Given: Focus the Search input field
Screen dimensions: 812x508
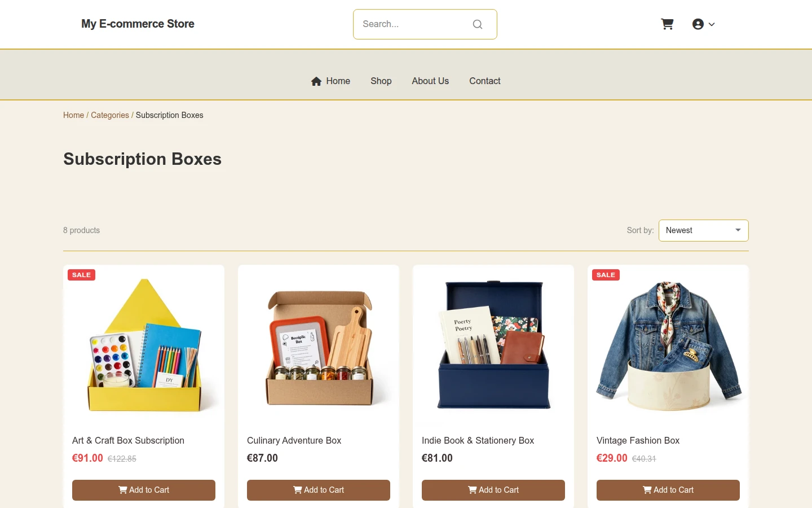Looking at the screenshot, I should coord(425,24).
